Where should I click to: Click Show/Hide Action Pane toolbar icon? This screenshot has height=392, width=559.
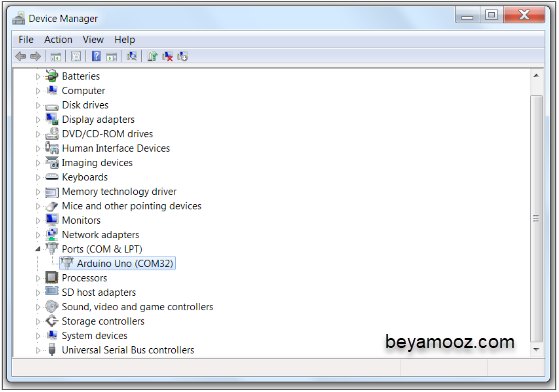click(112, 56)
